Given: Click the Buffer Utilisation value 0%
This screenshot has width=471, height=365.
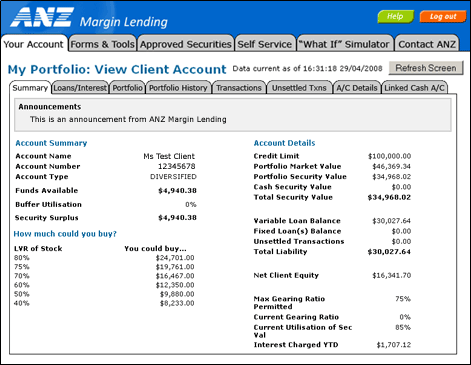Looking at the screenshot, I should [191, 204].
